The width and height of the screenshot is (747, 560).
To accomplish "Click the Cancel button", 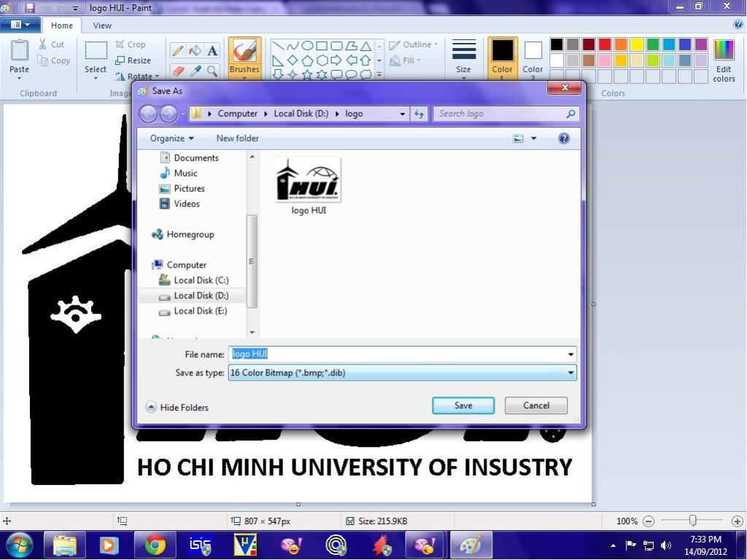I will (536, 405).
